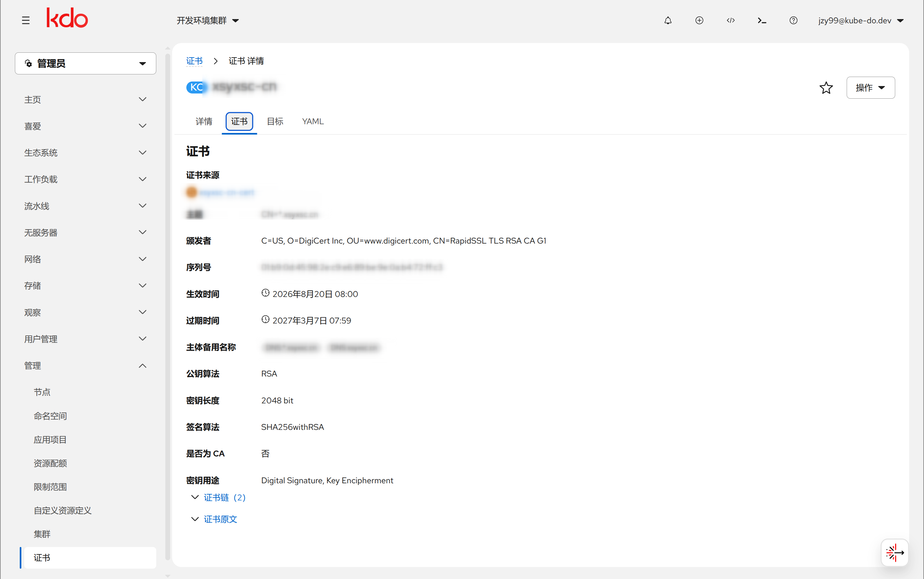Expand the 证书原文 section
The height and width of the screenshot is (579, 924).
coord(214,519)
